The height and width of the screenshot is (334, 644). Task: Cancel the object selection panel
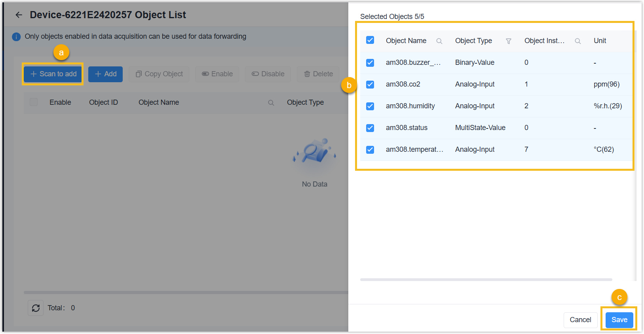tap(580, 320)
